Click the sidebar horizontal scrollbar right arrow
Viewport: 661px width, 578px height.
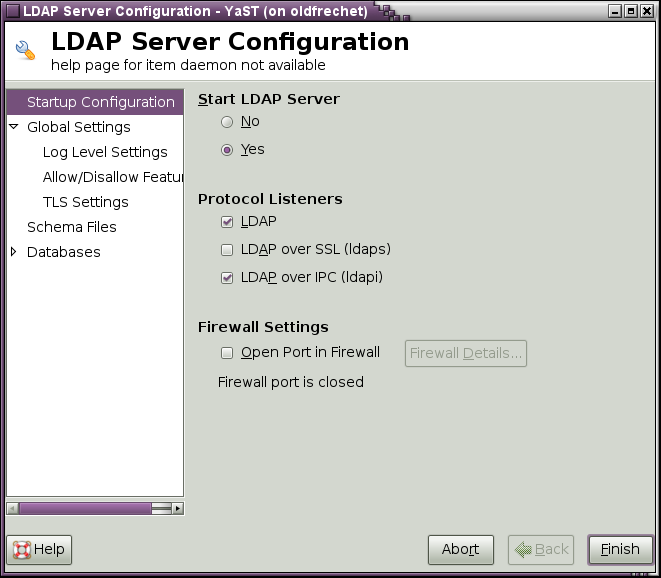click(178, 508)
